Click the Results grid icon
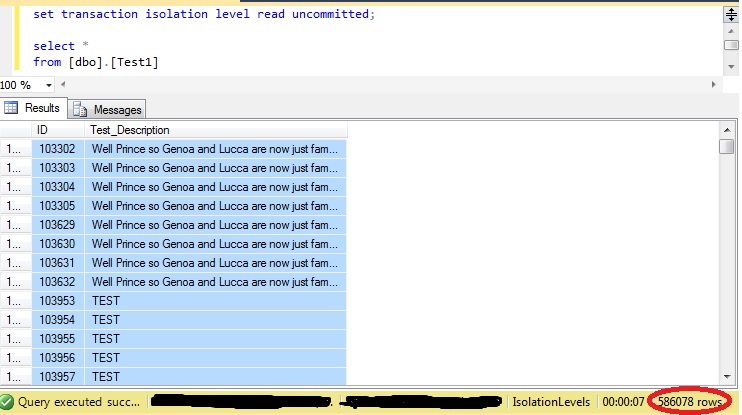Viewport: 742px width, 415px height. (x=11, y=108)
